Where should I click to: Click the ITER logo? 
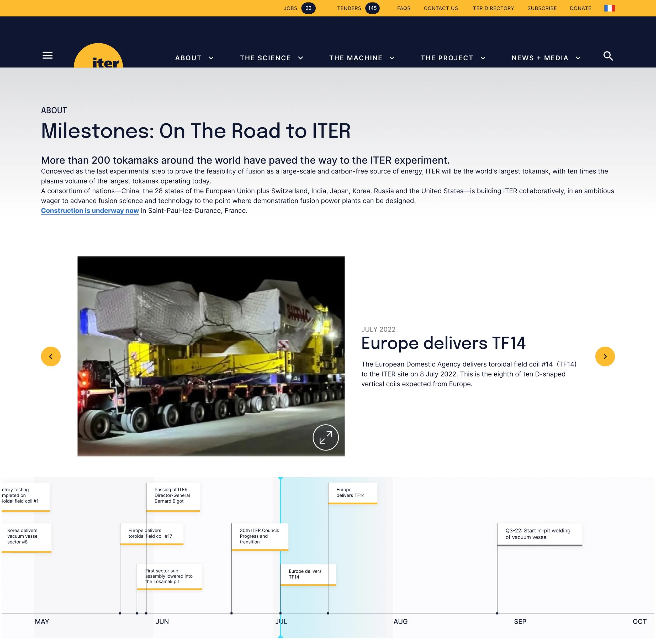click(x=98, y=57)
